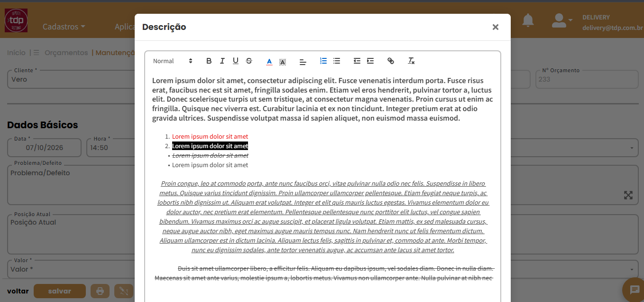This screenshot has width=644, height=302.
Task: Open the chat bubble widget
Action: [635, 290]
